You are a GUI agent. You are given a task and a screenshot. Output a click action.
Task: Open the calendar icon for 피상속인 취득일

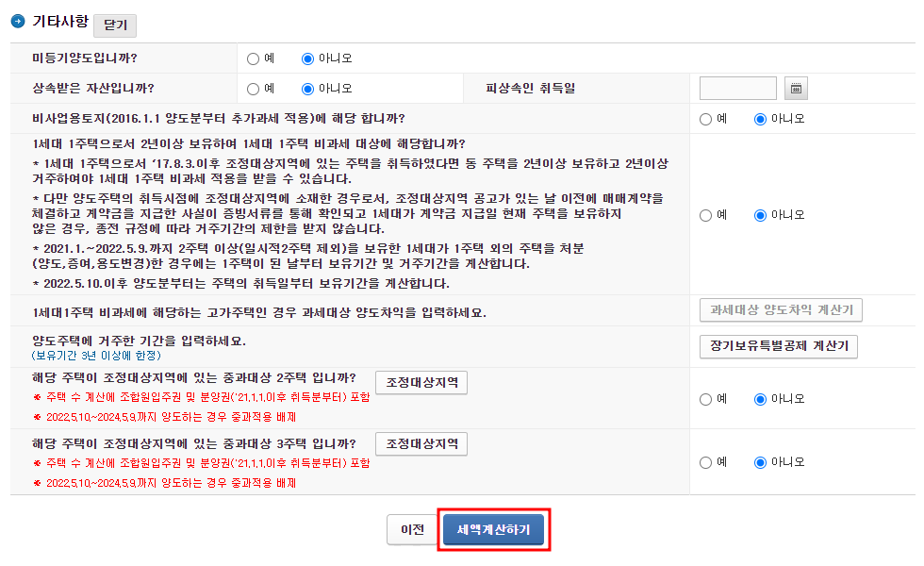pyautogui.click(x=795, y=88)
